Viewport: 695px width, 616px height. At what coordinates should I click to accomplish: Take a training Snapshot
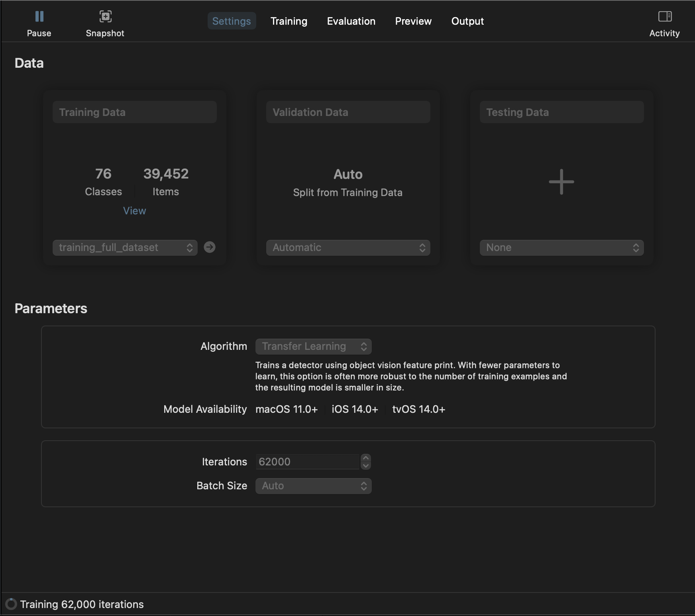105,23
